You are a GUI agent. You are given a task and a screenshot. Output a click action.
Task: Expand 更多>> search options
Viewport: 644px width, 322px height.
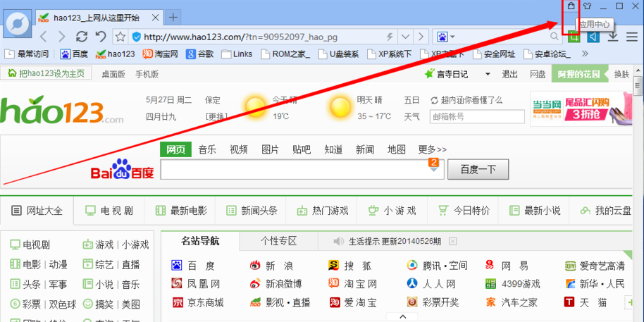click(x=433, y=149)
